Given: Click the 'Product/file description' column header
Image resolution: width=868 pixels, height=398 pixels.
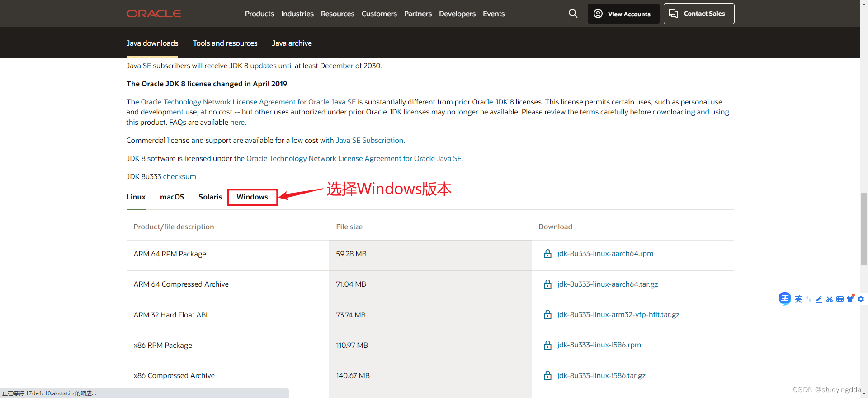Looking at the screenshot, I should point(174,227).
